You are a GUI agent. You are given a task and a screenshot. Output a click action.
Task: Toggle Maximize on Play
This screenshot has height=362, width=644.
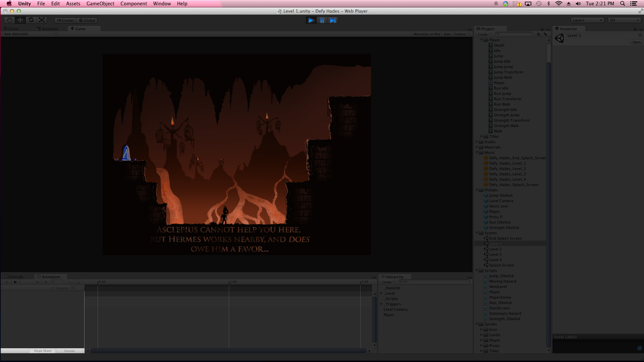coord(427,34)
